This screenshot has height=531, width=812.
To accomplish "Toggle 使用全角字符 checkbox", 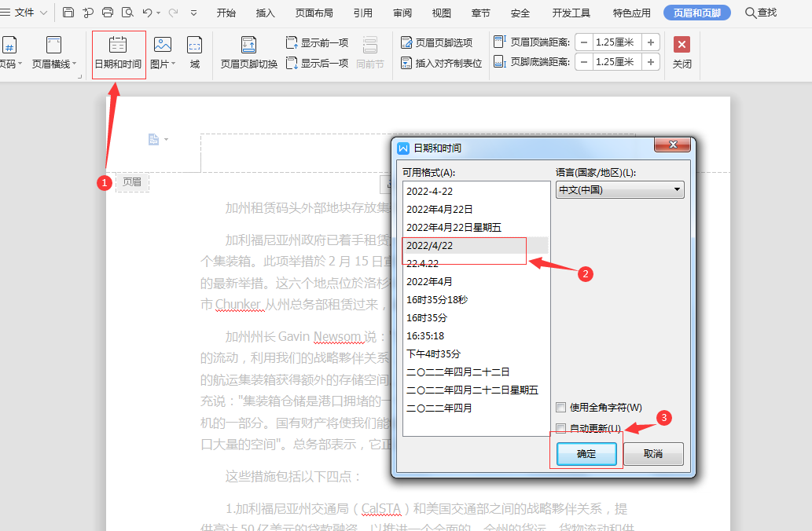I will [560, 408].
